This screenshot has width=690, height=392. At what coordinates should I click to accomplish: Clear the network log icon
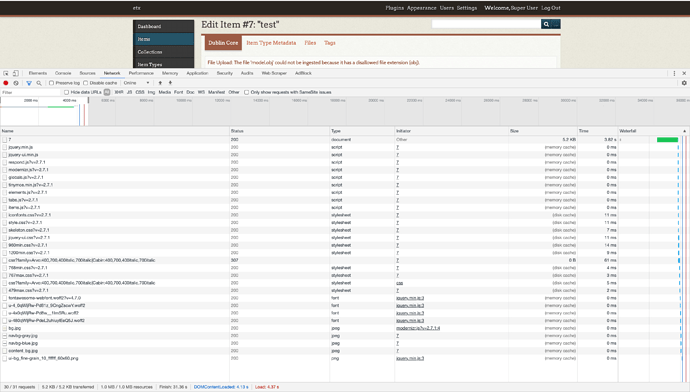tap(16, 83)
